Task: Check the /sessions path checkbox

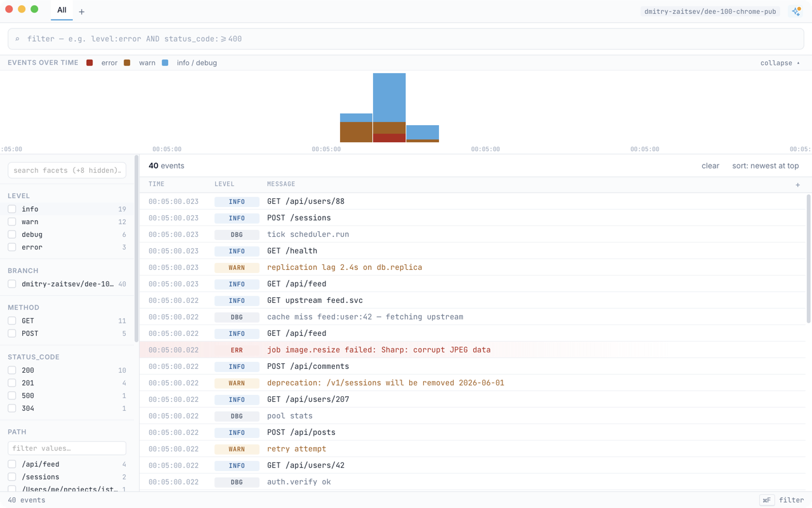Action: point(12,477)
